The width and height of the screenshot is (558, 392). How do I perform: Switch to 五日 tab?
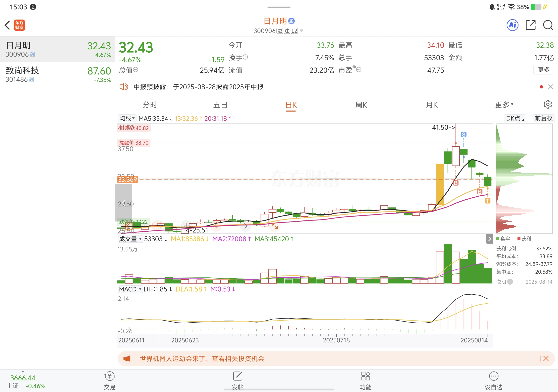pos(220,105)
